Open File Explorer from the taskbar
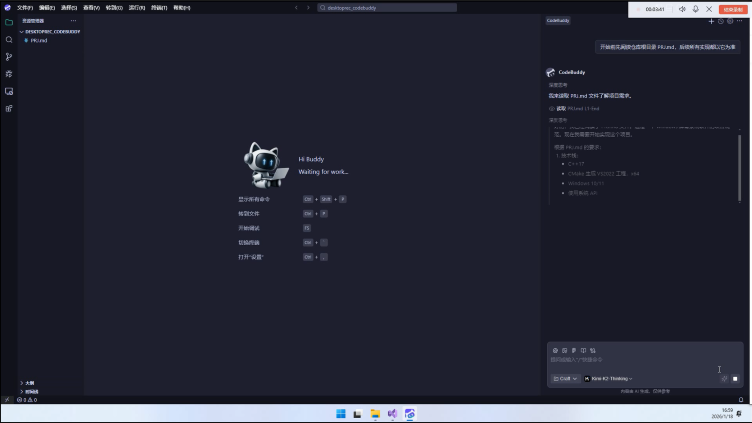 [375, 413]
